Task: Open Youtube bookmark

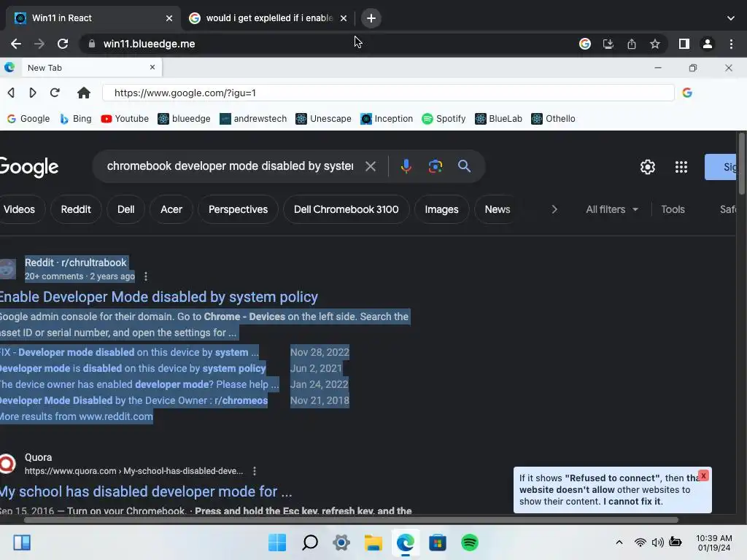Action: [125, 119]
